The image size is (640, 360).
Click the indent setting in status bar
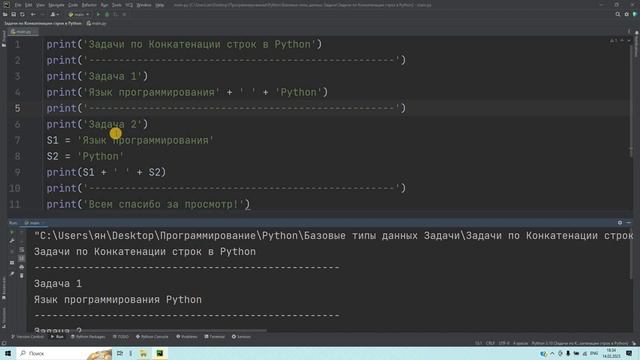click(520, 343)
